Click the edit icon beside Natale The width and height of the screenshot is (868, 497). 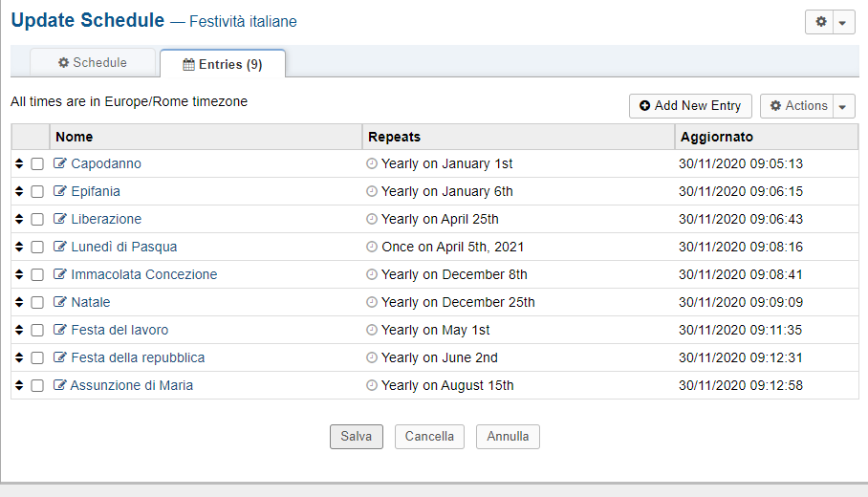point(60,302)
